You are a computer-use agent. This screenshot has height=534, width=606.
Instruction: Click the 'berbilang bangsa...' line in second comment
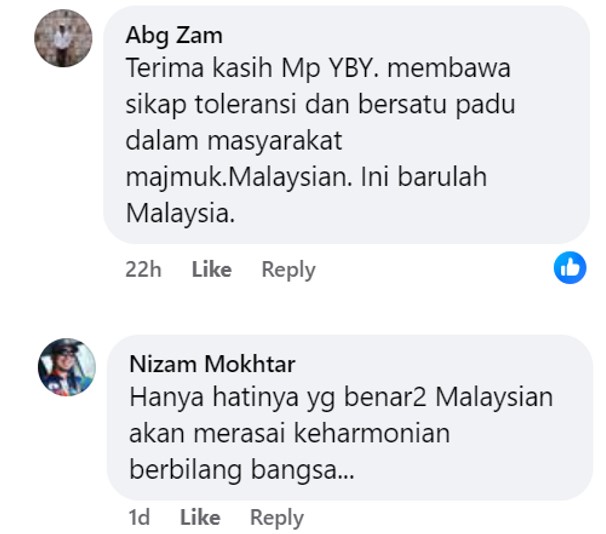(x=242, y=470)
